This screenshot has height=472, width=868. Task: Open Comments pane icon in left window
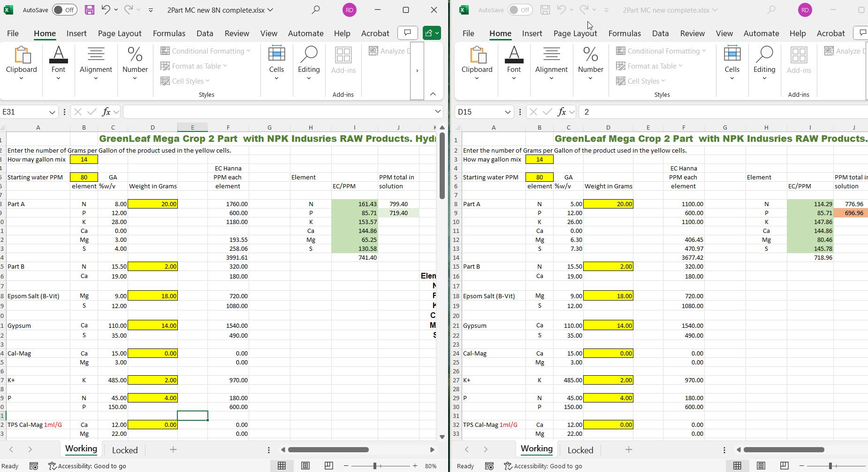[407, 33]
